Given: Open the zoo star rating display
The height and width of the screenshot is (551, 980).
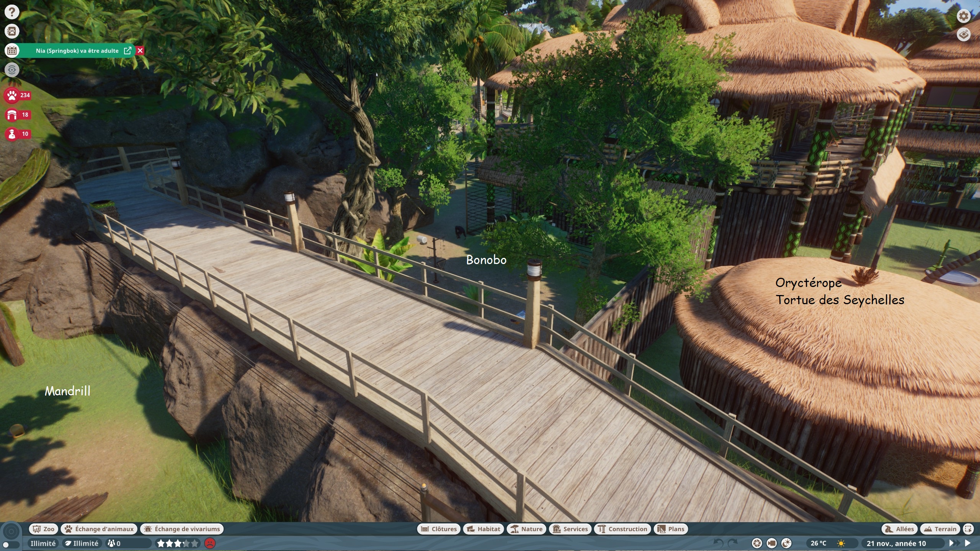Looking at the screenshot, I should click(178, 543).
